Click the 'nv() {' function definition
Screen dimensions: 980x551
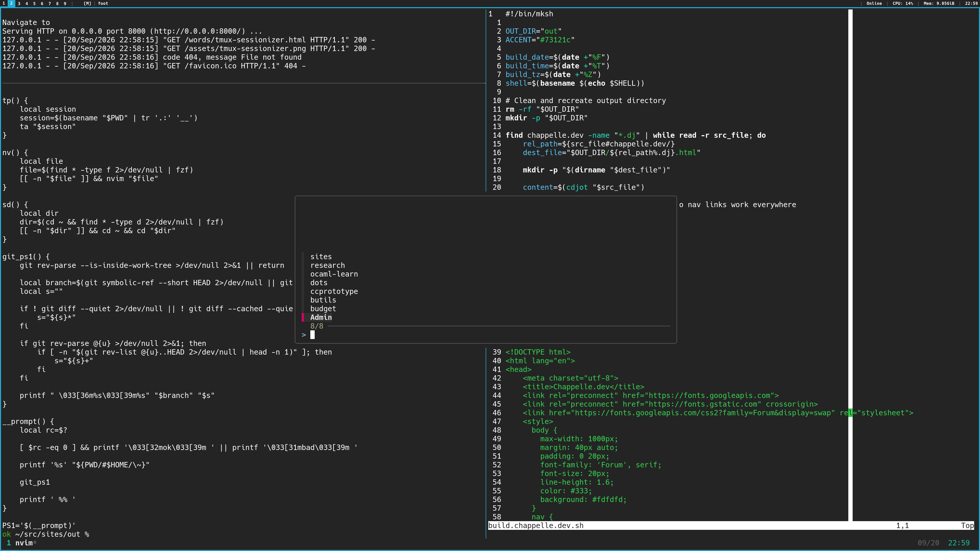click(x=15, y=153)
